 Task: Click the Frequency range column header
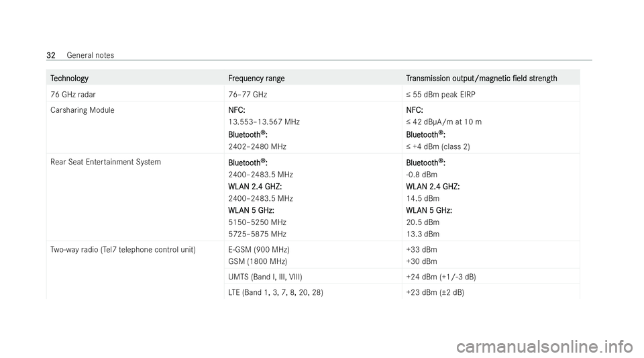click(x=256, y=78)
